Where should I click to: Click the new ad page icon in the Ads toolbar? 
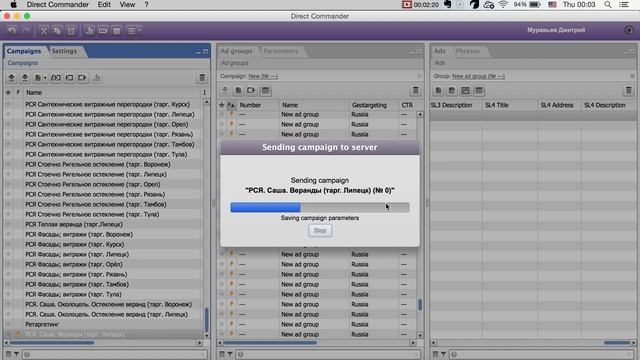[438, 91]
